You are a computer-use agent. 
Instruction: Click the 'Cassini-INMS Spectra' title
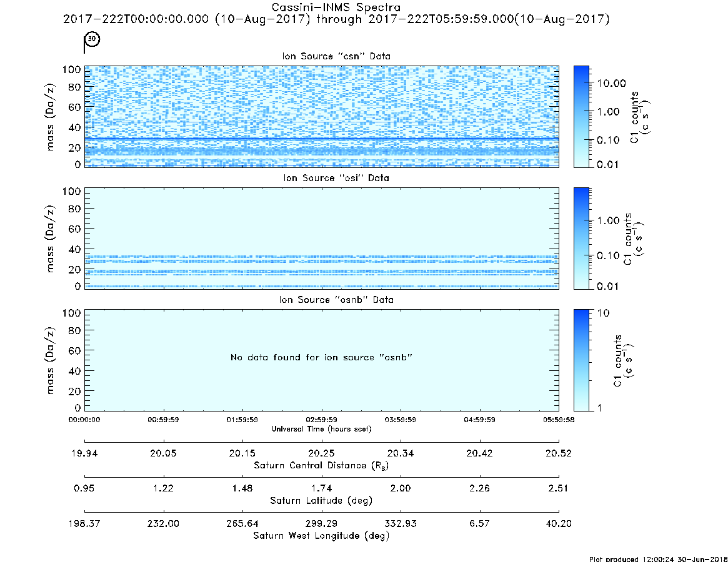click(x=336, y=7)
